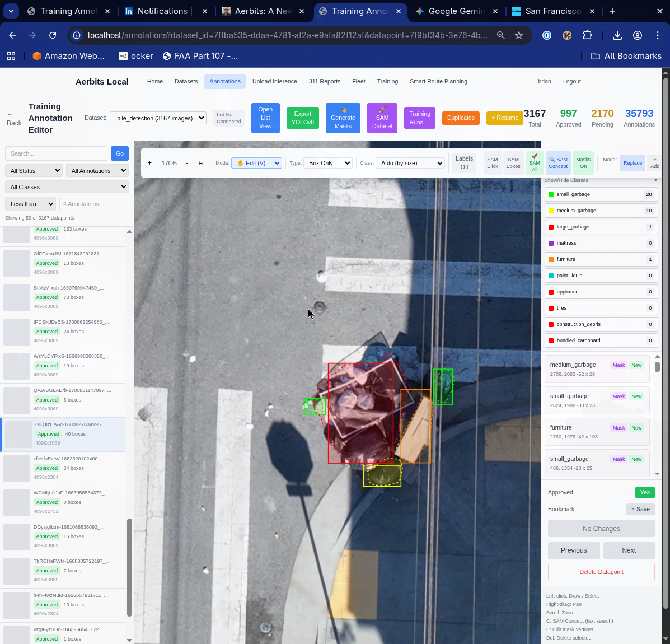Click the browser reload page icon

[53, 35]
